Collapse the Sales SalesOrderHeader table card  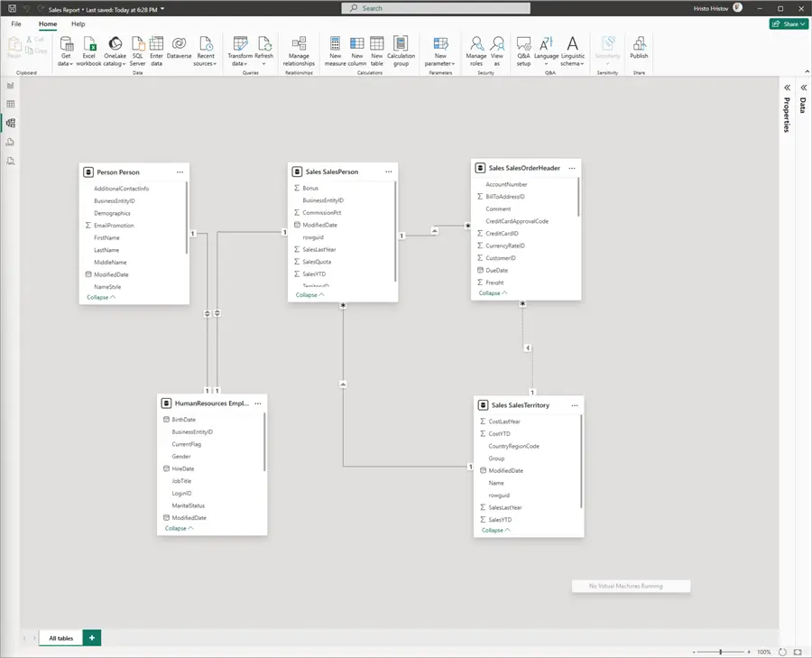click(x=493, y=292)
